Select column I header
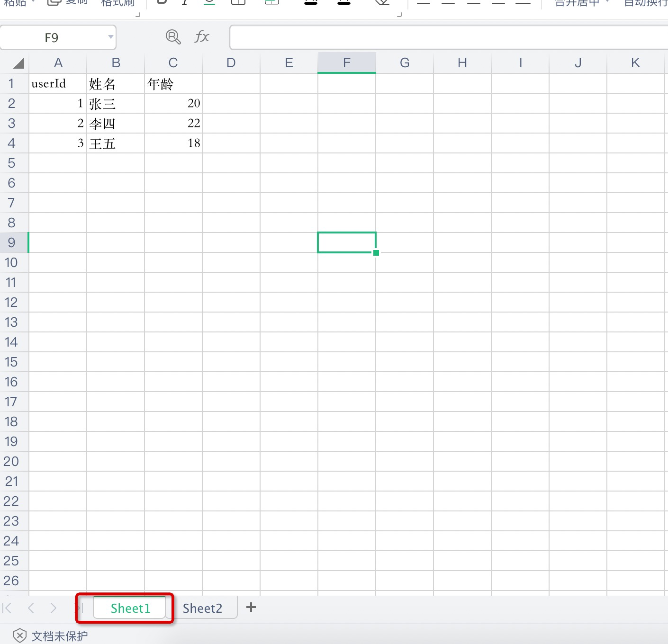The width and height of the screenshot is (668, 644). pyautogui.click(x=520, y=63)
